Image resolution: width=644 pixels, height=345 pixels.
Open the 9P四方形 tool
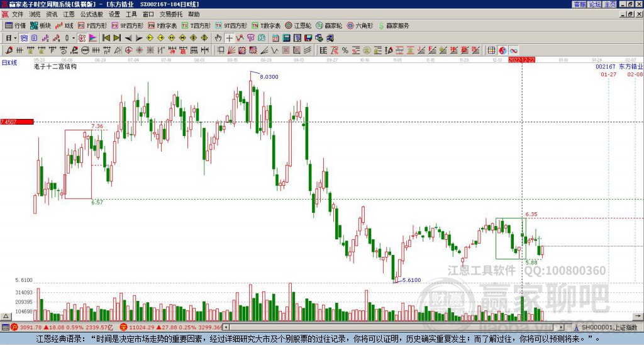click(127, 26)
